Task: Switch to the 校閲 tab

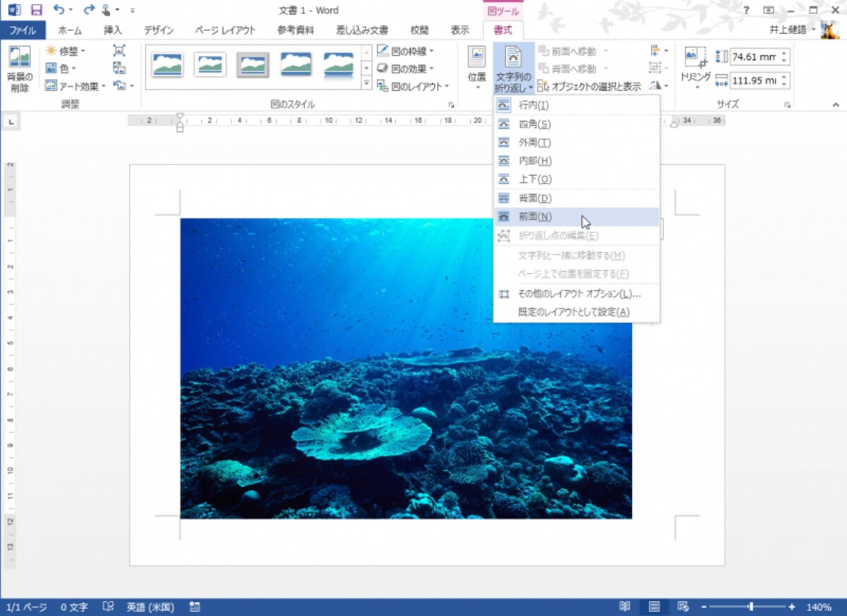Action: [419, 30]
